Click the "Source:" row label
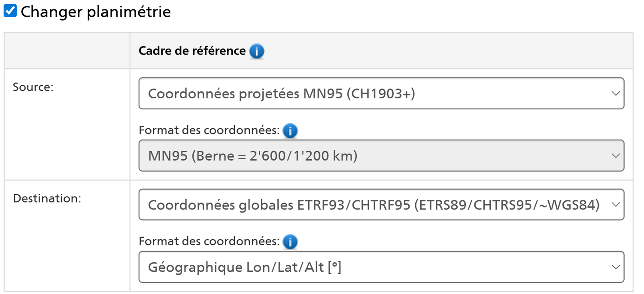 [33, 87]
